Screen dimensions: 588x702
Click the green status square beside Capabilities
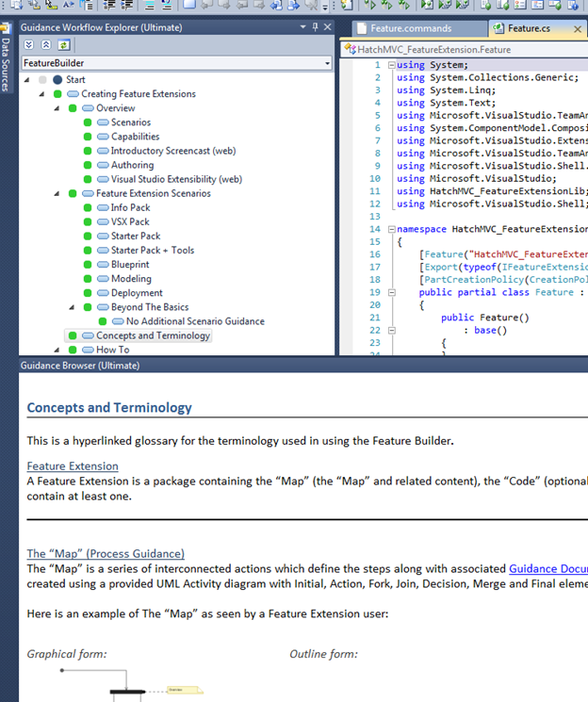(x=88, y=137)
